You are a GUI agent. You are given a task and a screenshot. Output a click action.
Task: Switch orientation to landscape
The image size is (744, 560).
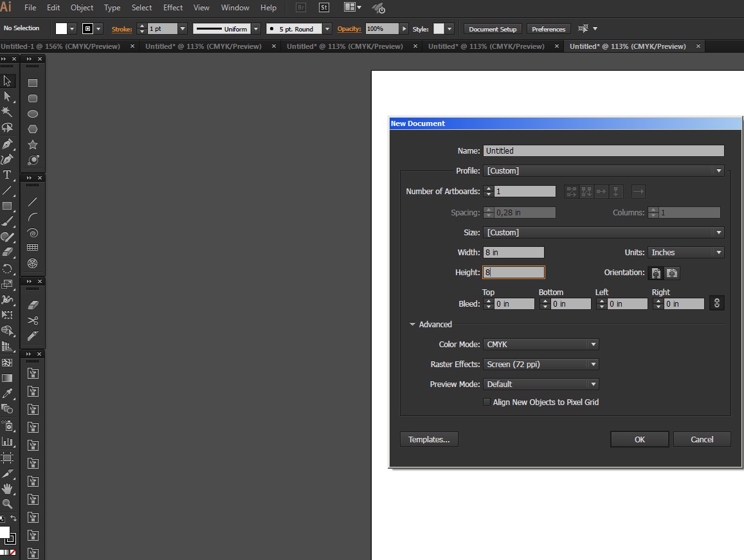pos(671,273)
